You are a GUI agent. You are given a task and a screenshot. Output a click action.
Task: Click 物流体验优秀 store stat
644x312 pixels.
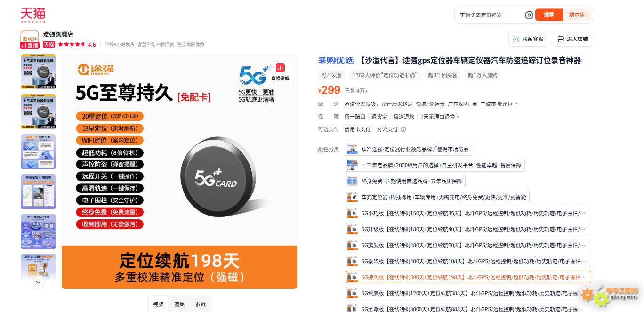click(x=191, y=45)
